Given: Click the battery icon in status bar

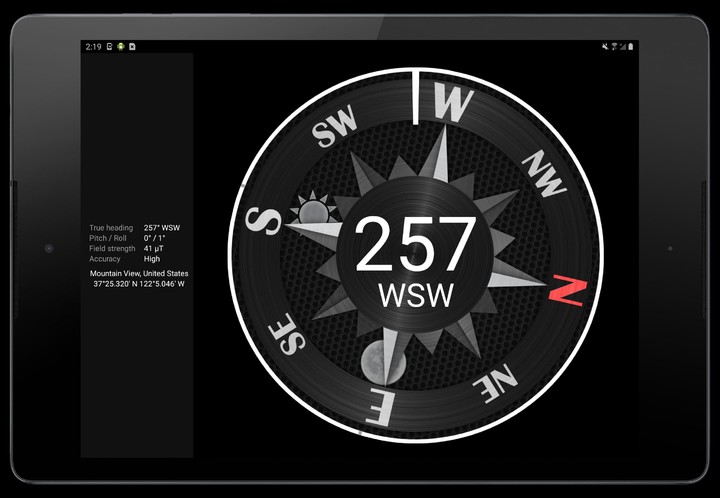Looking at the screenshot, I should click(631, 46).
